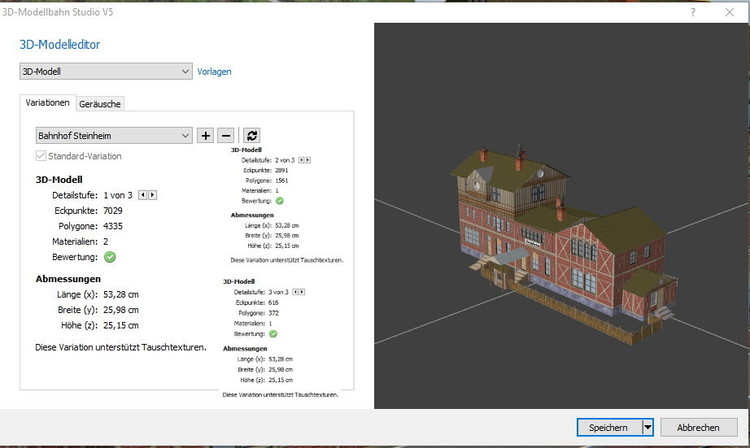
Task: Click the help question mark in title bar
Action: 692,11
